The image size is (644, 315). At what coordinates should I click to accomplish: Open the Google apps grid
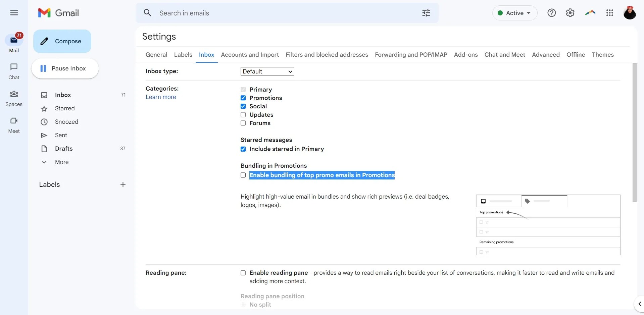pyautogui.click(x=609, y=13)
